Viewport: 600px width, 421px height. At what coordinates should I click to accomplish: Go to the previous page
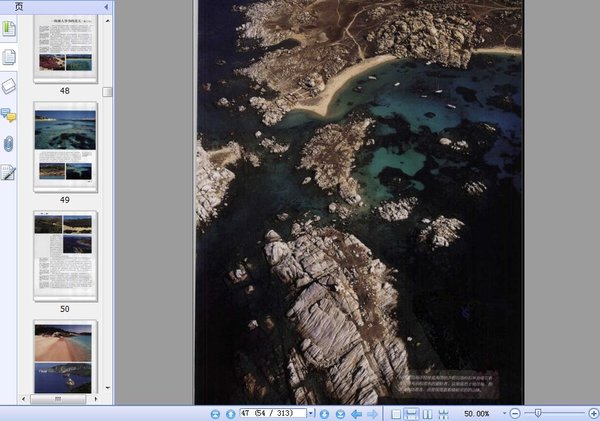click(x=230, y=413)
